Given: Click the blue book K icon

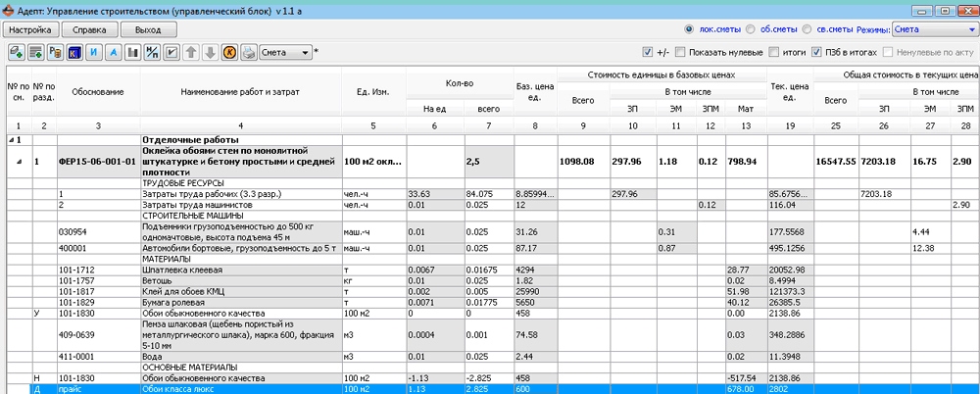Looking at the screenshot, I should [73, 52].
